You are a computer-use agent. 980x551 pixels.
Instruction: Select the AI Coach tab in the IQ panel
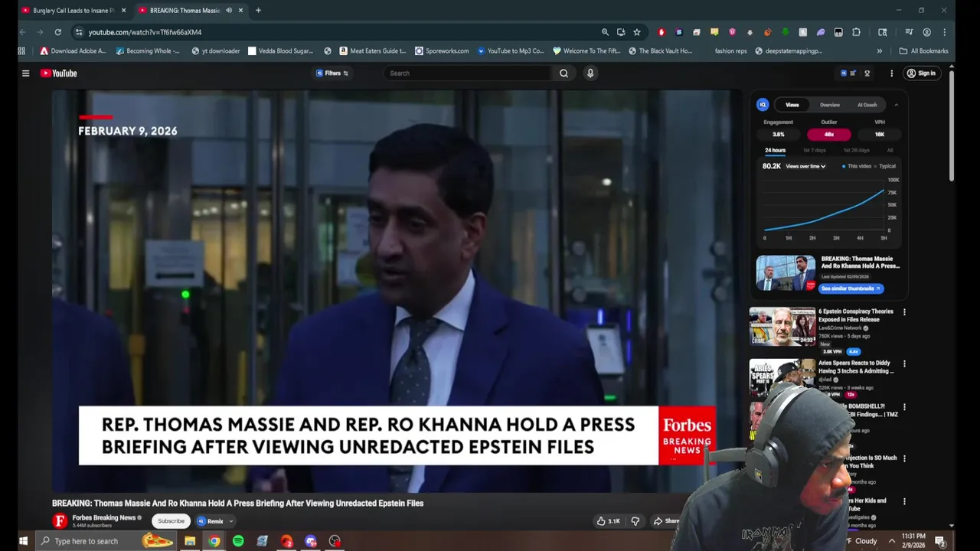click(x=867, y=105)
